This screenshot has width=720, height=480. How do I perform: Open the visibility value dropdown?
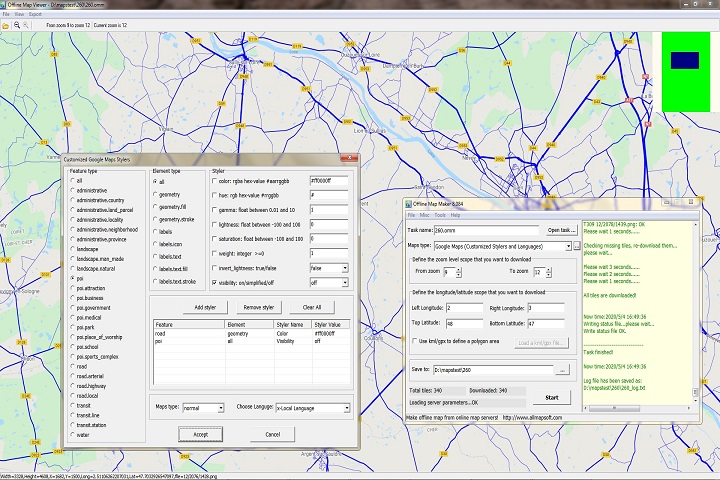[x=345, y=283]
